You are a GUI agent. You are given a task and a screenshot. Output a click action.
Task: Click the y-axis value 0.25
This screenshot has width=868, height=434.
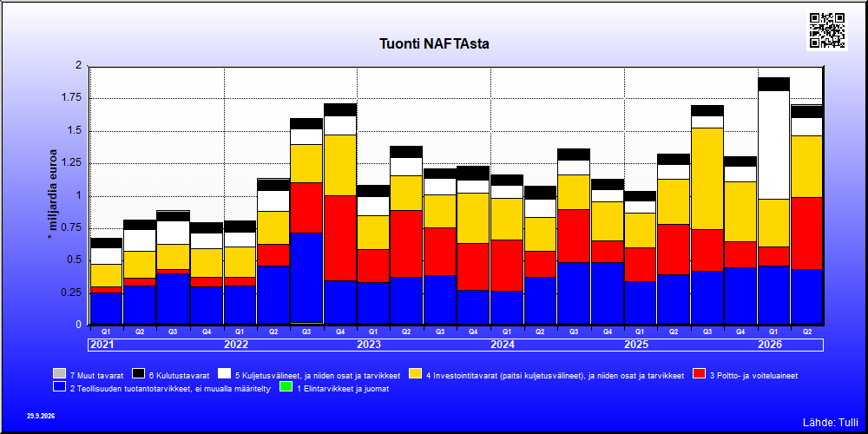(x=72, y=293)
